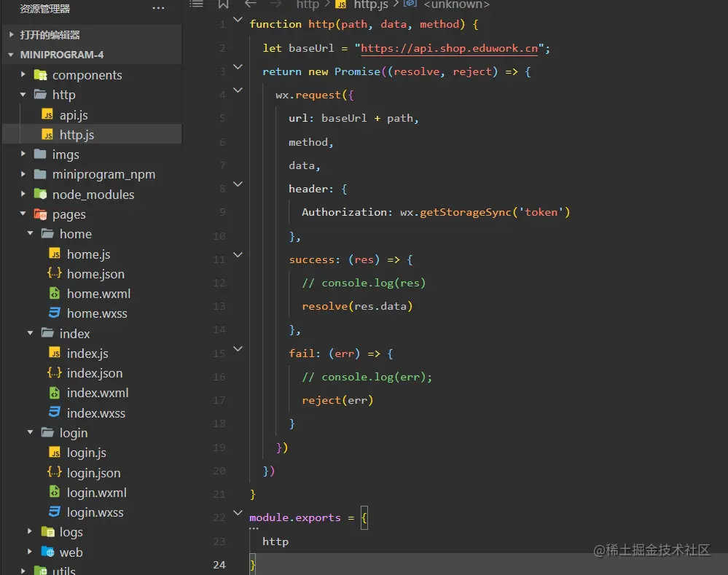Image resolution: width=728 pixels, height=575 pixels.
Task: Open login.js file
Action: (x=87, y=453)
